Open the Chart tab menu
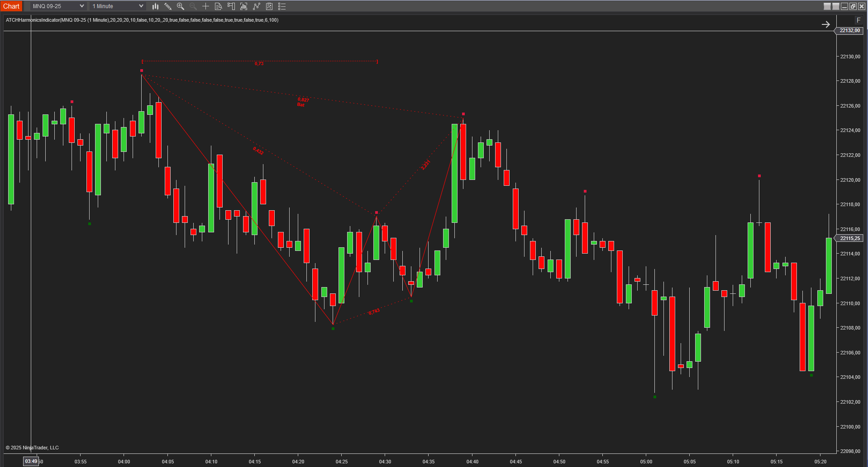Screen dimensions: 868x467 pos(11,6)
